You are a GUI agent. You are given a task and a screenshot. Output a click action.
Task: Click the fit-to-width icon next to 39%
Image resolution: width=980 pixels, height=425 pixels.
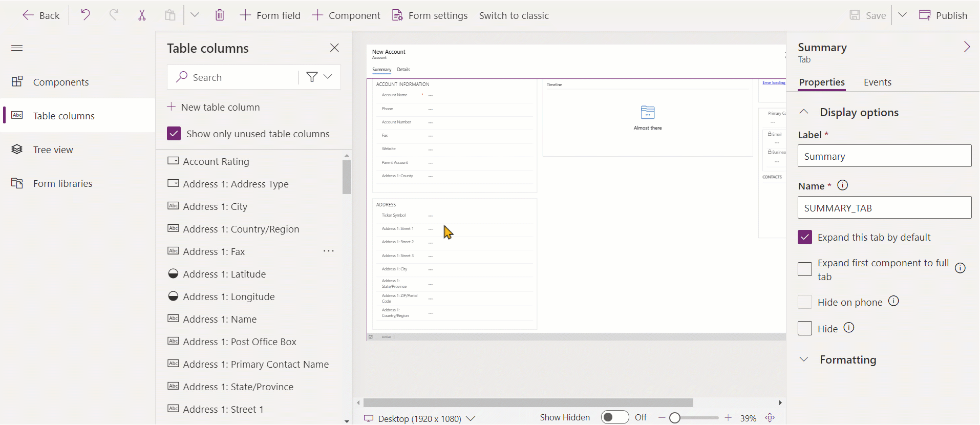[x=770, y=418]
